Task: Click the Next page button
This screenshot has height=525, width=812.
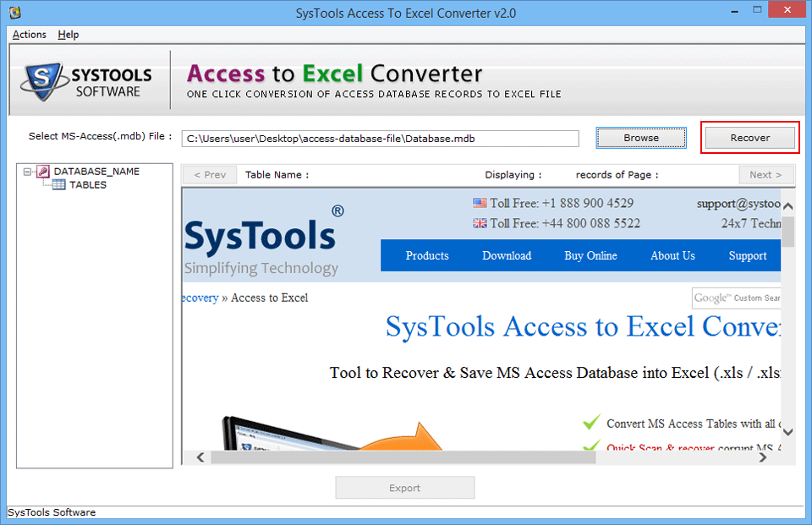Action: coord(766,175)
